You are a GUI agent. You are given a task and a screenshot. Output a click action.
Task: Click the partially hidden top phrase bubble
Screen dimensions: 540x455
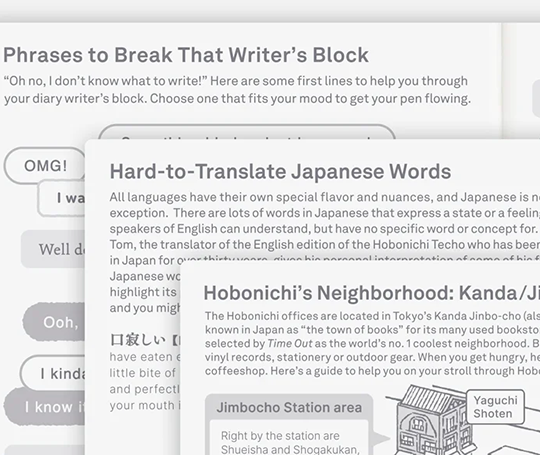pos(247,132)
